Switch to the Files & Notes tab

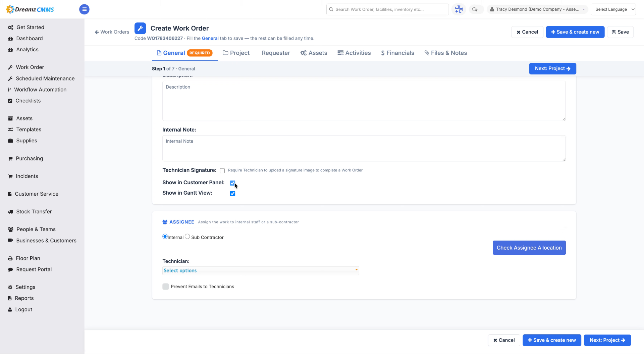pyautogui.click(x=445, y=53)
